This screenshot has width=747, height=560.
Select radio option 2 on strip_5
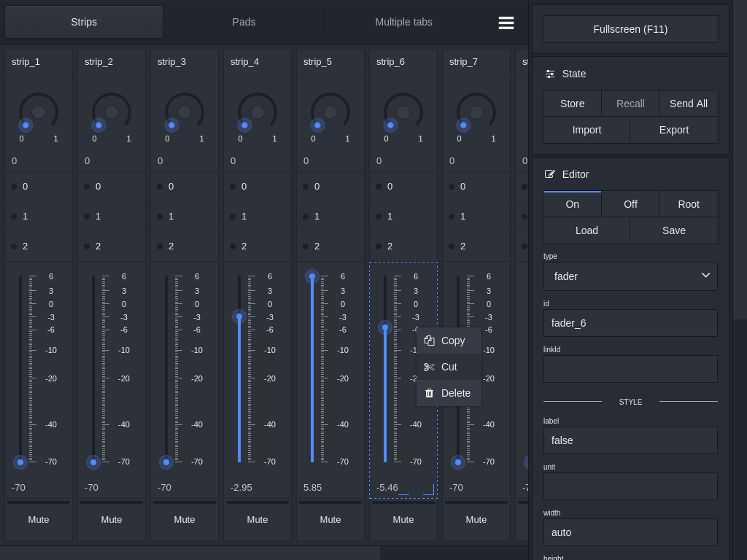(317, 246)
